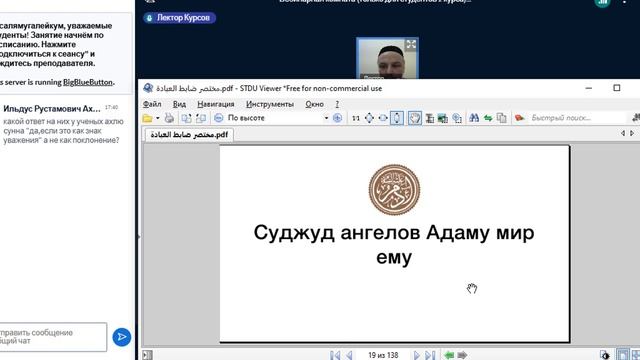Open the Инструменты menu
This screenshot has height=360, width=640.
(269, 104)
